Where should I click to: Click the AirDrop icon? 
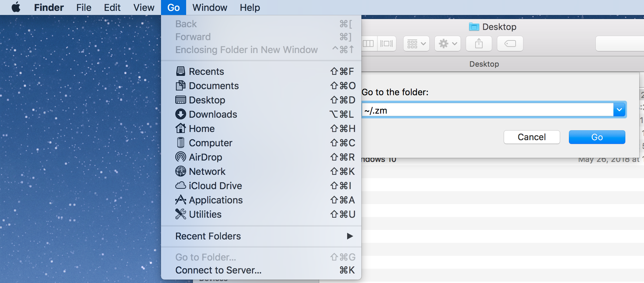point(180,157)
